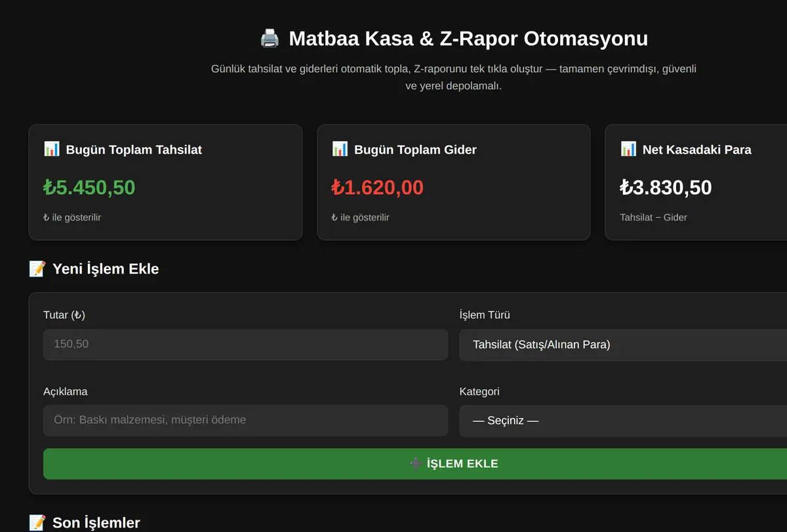Image resolution: width=787 pixels, height=532 pixels.
Task: Open the İşlem Türü dropdown
Action: 623,344
